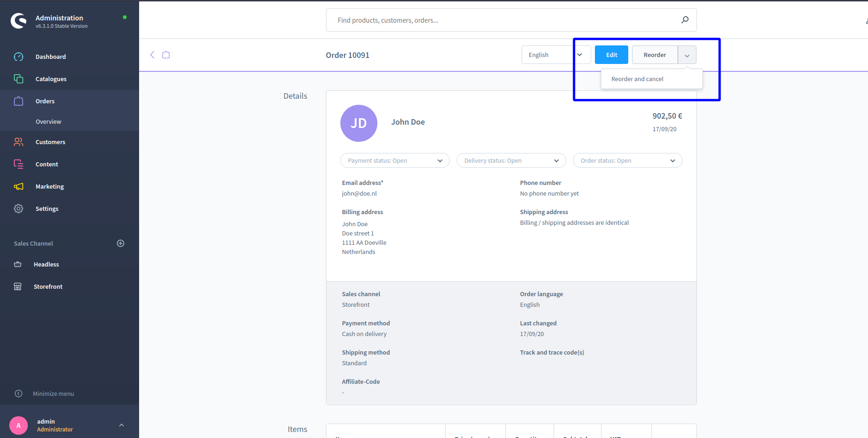Click the Track and trace code(s) label

coord(552,352)
